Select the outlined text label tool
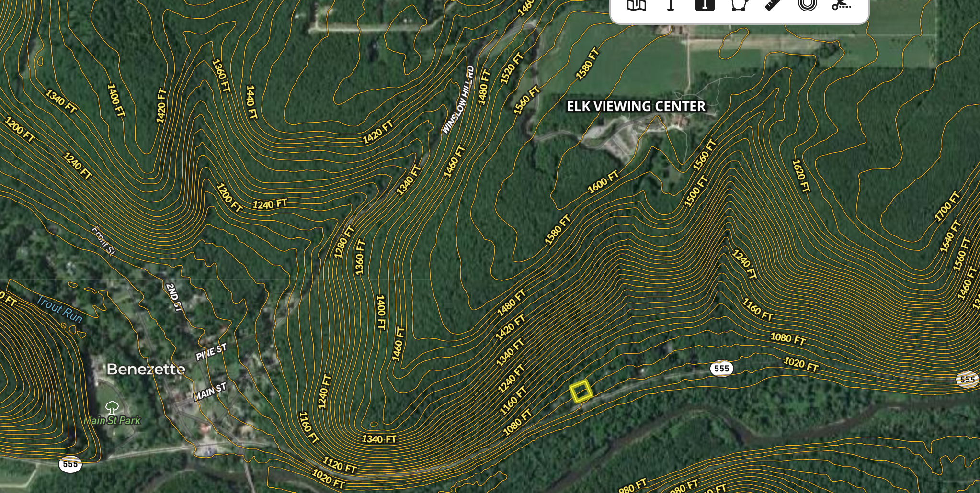The width and height of the screenshot is (980, 493). coord(671,5)
